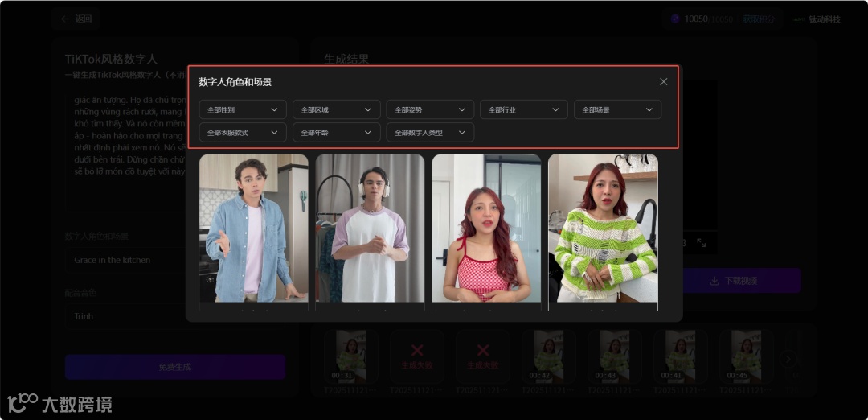Viewport: 868px width, 420px height.
Task: Open the 钛动科技 account menu
Action: coord(817,19)
